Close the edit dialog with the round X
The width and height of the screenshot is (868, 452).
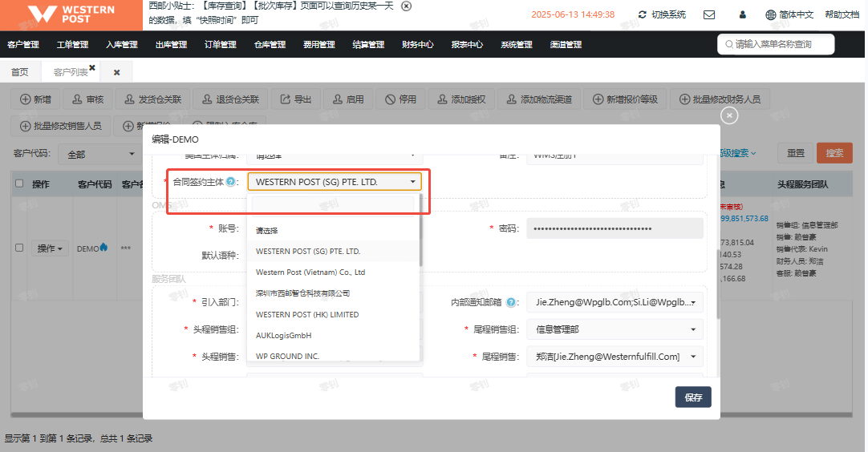point(729,115)
